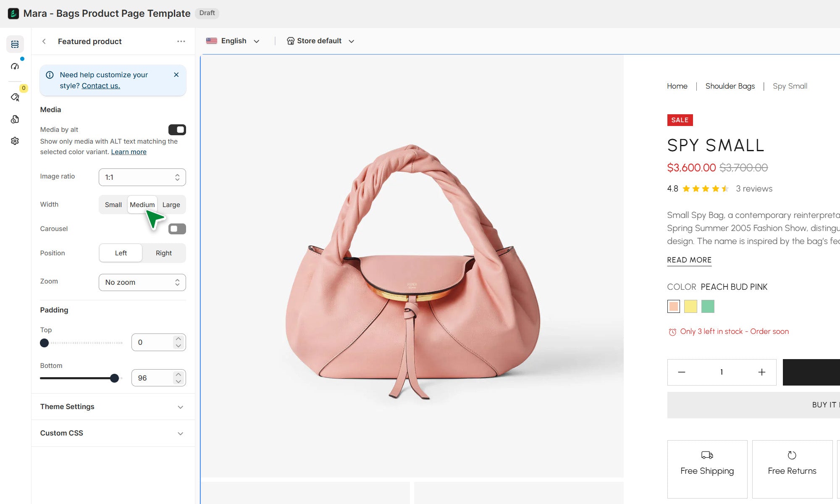Click the quantity minus icon
The image size is (840, 504).
682,372
